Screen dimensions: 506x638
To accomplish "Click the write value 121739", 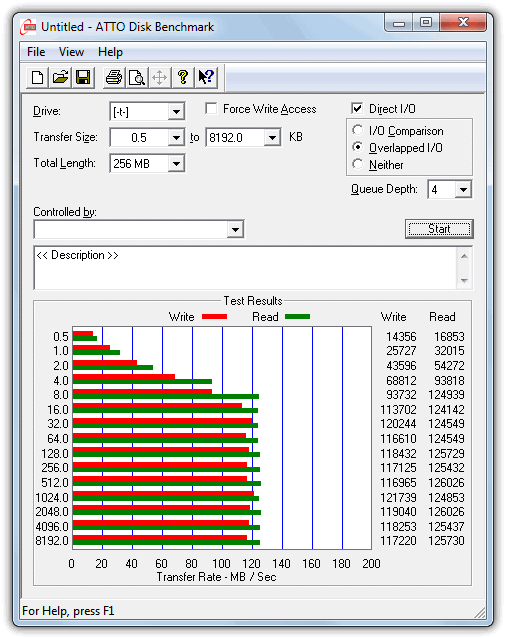I will 398,498.
